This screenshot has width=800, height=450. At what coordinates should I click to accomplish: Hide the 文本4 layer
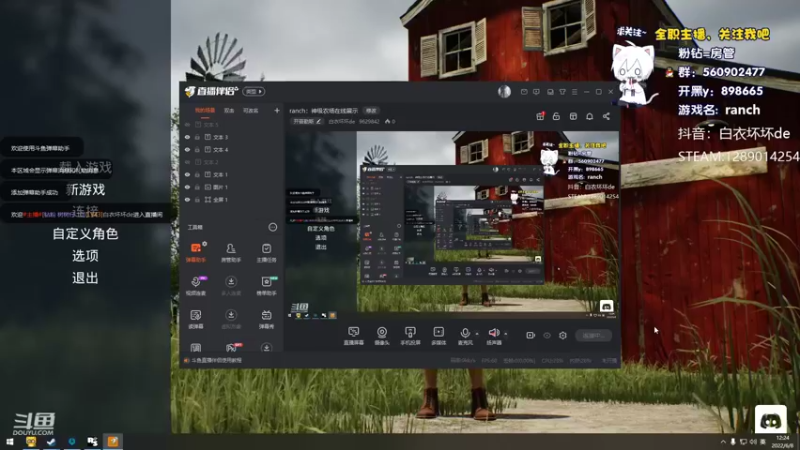pos(187,149)
